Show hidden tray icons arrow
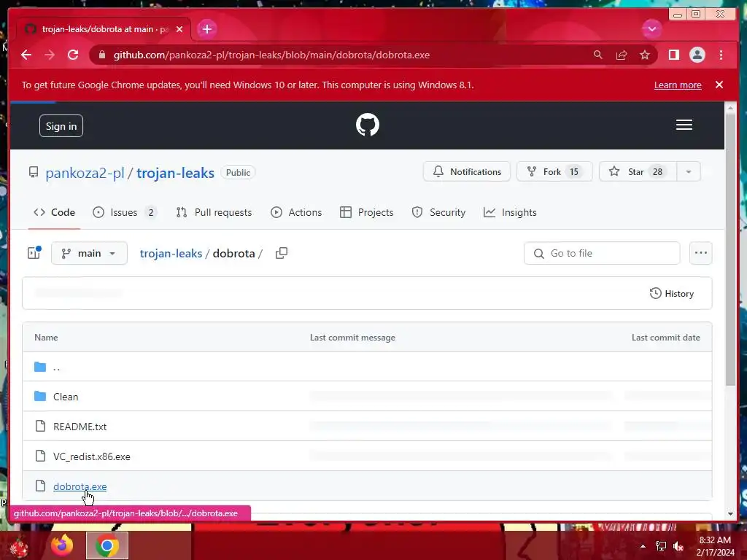This screenshot has height=560, width=747. (x=643, y=546)
